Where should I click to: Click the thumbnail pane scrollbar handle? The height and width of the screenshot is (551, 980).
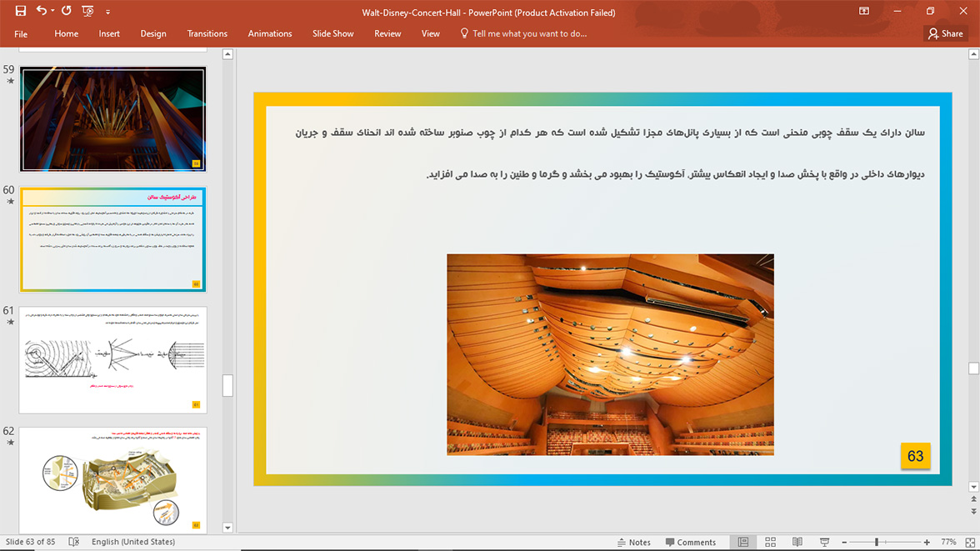(x=227, y=385)
